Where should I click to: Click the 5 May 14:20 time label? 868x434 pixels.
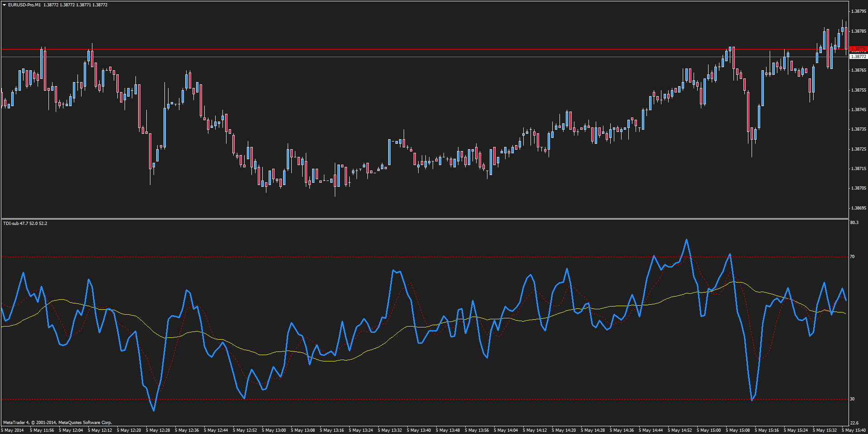click(564, 430)
